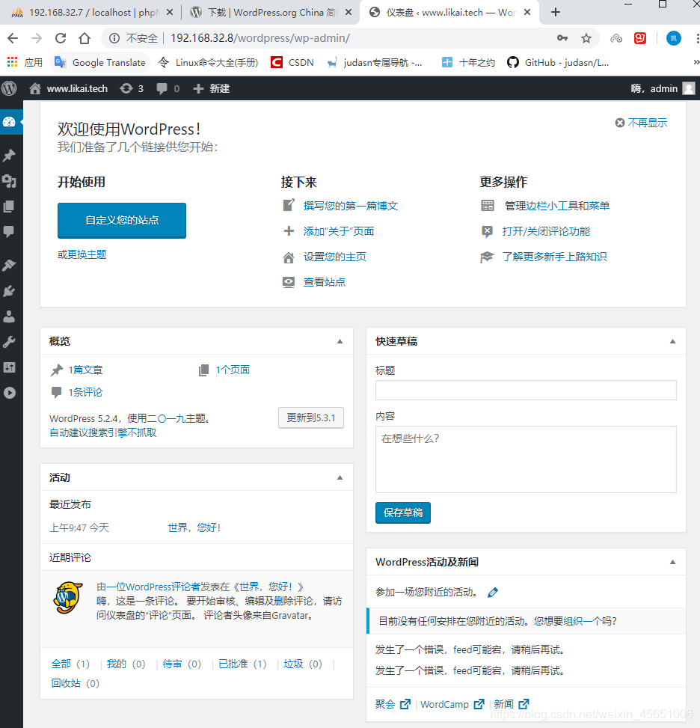700x728 pixels.
Task: Open the apps grid bookmark icon
Action: pos(12,62)
